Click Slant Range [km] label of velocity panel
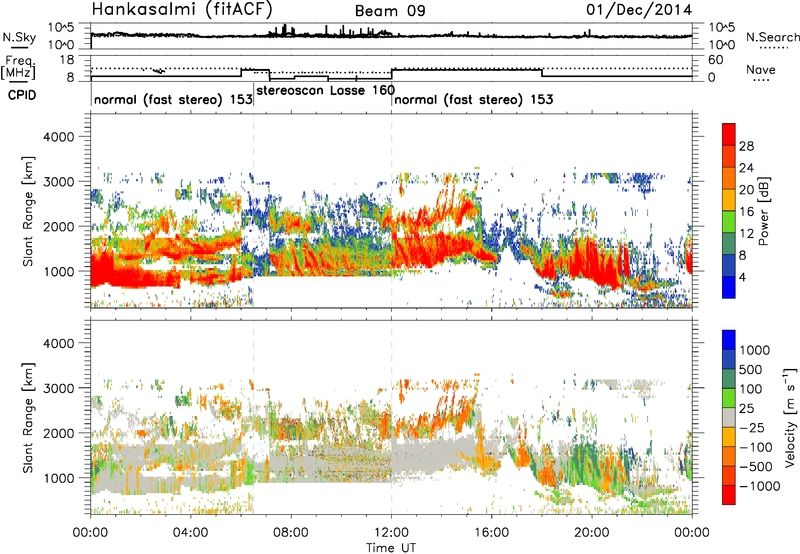Viewport: 800px width, 554px height. [x=28, y=417]
